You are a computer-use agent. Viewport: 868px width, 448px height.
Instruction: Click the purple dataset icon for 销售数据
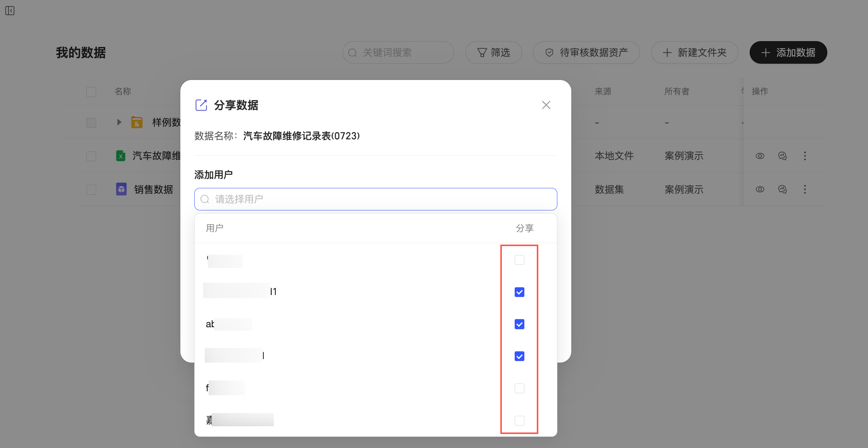click(x=121, y=189)
